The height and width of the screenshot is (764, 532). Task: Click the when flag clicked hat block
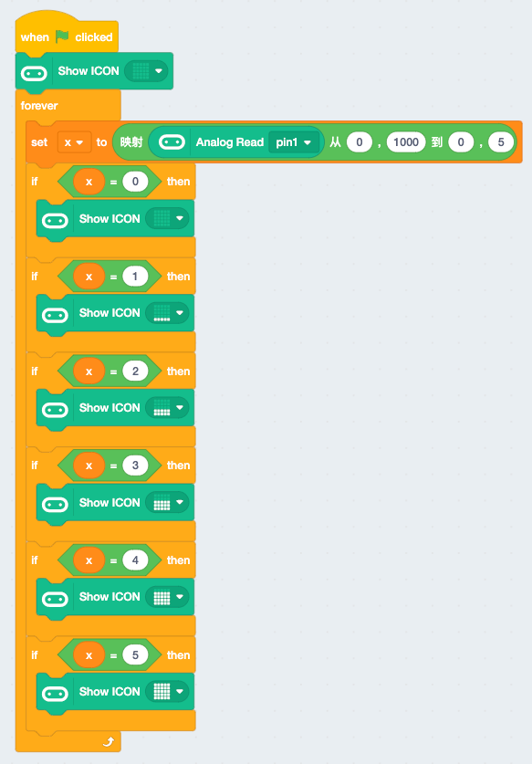point(67,34)
